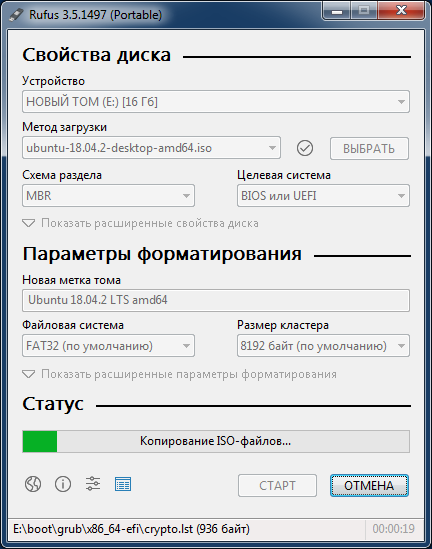
Task: Expand расширенные свойства диска section
Action: point(140,223)
